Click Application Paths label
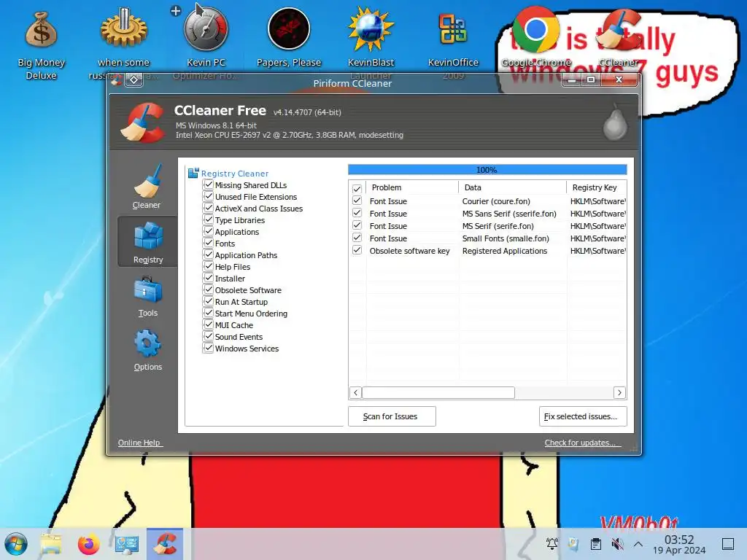 246,255
